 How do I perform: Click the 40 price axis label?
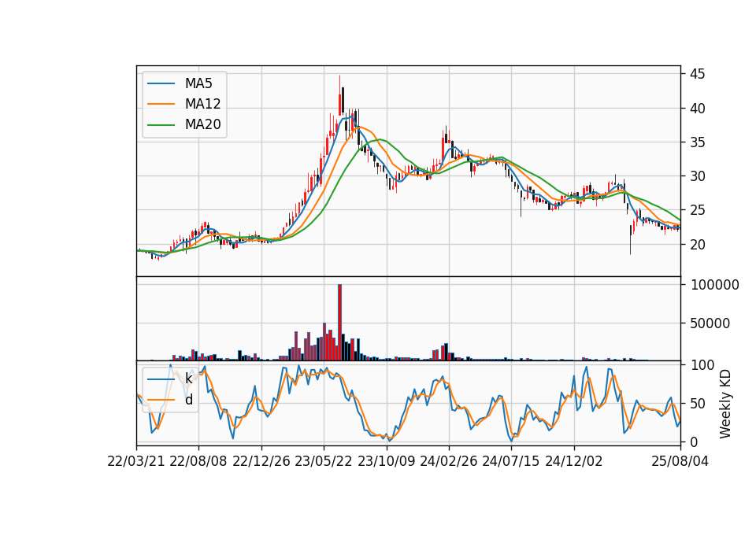(697, 109)
